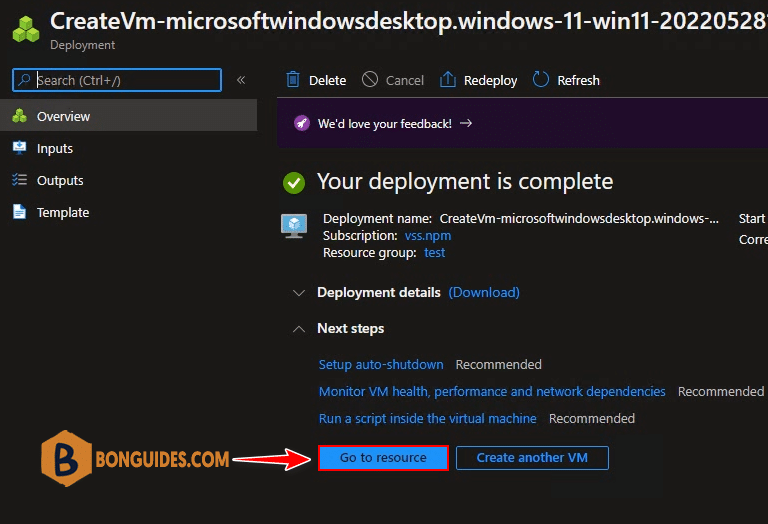Click the Template document icon
The image size is (768, 524).
point(20,212)
